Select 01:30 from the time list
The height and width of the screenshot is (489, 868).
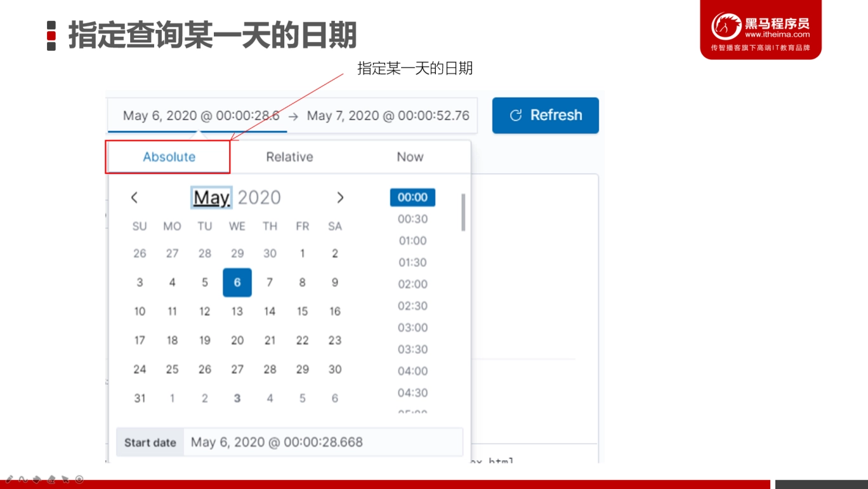click(x=412, y=262)
